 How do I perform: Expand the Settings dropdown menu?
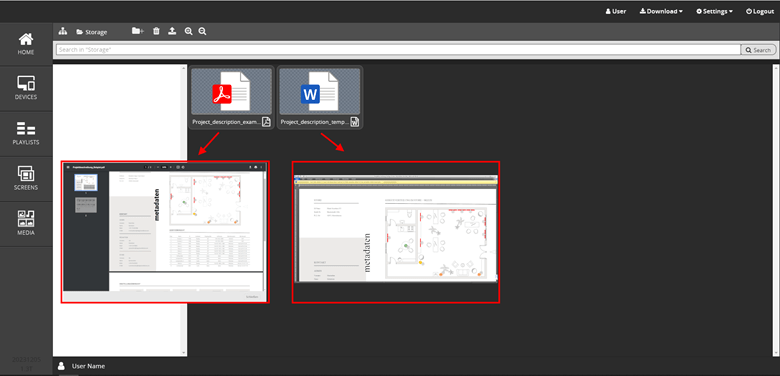(714, 11)
